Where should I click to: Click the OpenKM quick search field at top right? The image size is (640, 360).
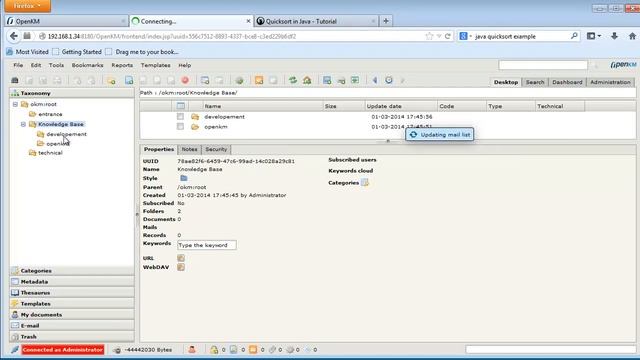(543, 65)
